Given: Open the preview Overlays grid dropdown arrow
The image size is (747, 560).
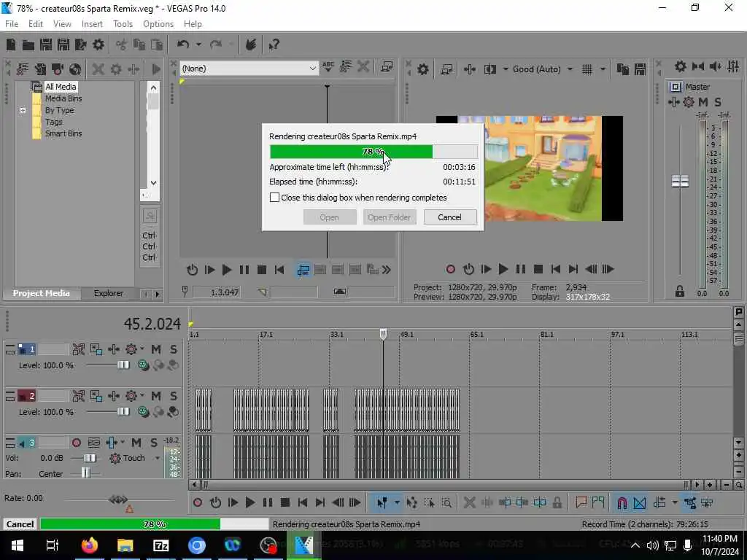Looking at the screenshot, I should tap(603, 69).
